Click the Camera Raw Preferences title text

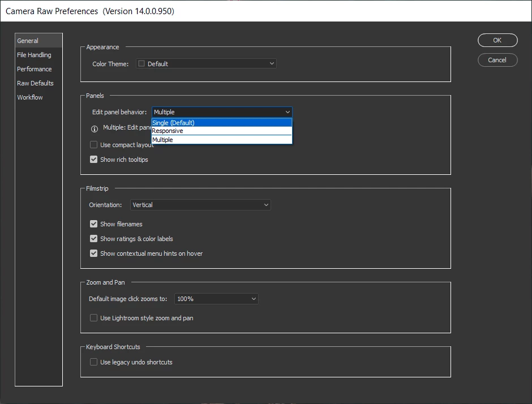click(90, 11)
